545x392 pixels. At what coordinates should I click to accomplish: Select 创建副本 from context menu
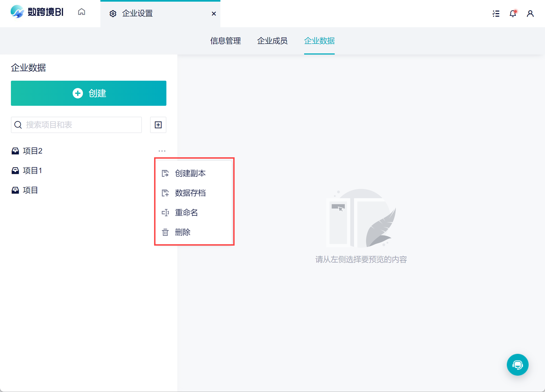[190, 173]
